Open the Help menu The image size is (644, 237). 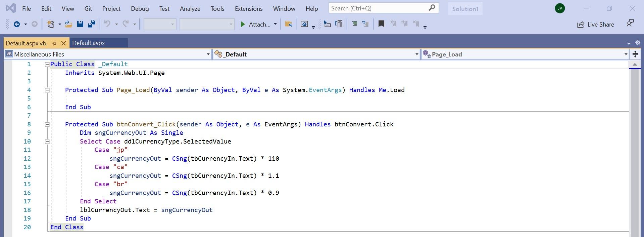(312, 8)
